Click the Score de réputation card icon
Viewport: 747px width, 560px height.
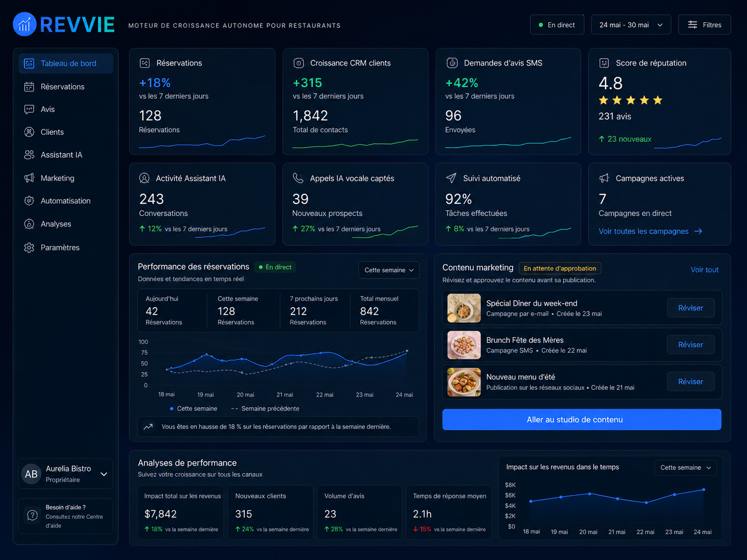[x=604, y=63]
